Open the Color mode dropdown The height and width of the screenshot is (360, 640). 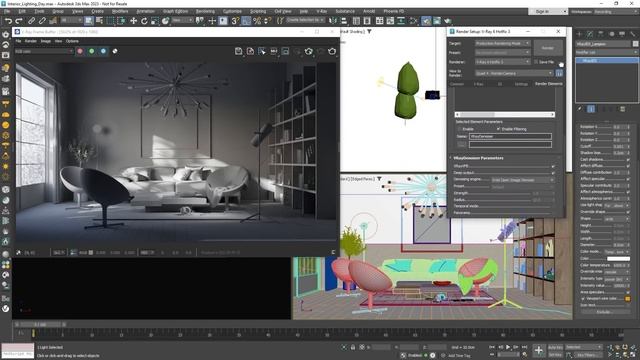tap(617, 252)
